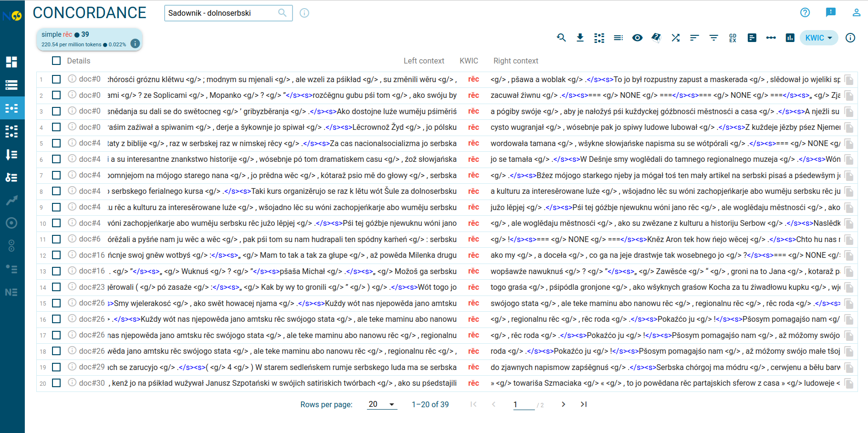Open the KWIC view dropdown
Screen dimensions: 868x433
819,38
